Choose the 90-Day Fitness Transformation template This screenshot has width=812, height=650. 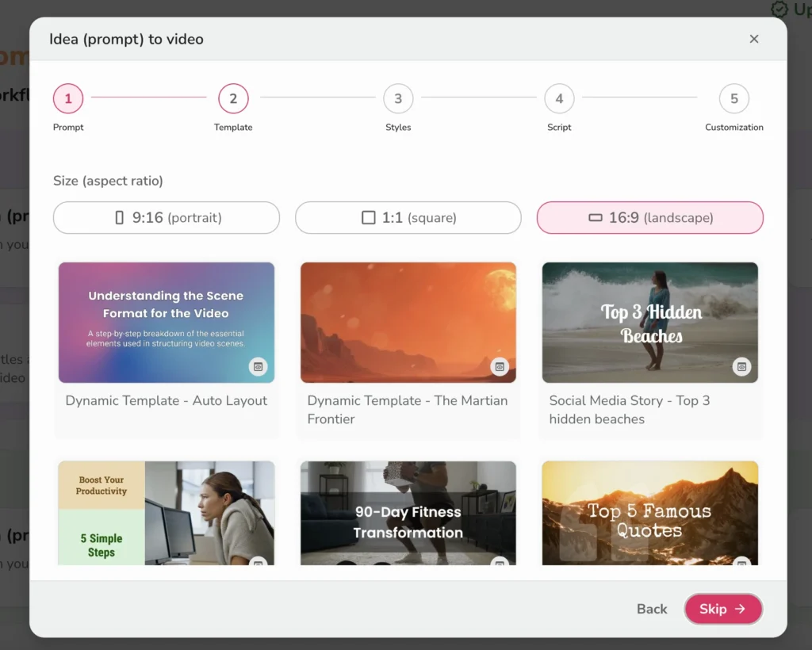(408, 514)
